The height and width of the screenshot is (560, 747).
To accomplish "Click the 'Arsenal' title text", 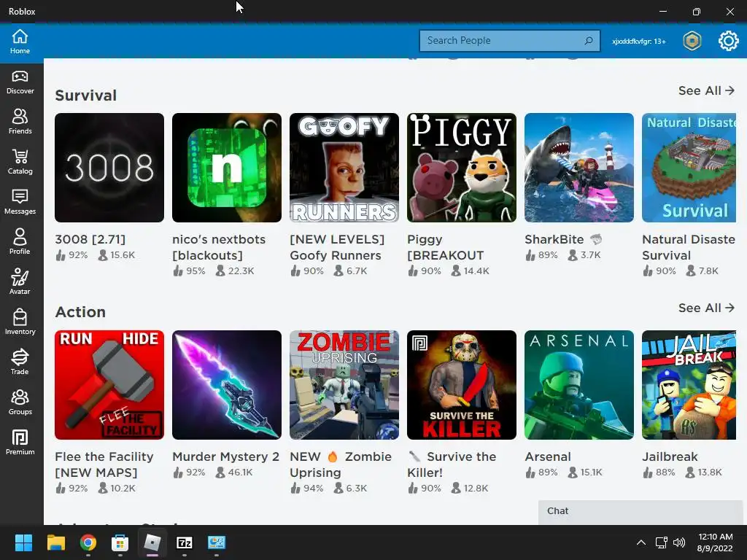I will (x=548, y=456).
